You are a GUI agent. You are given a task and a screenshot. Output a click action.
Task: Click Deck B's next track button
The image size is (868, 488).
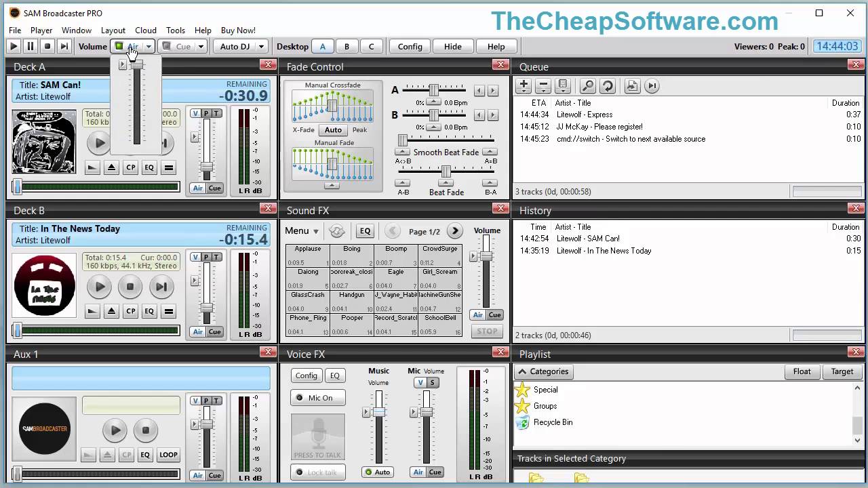pyautogui.click(x=161, y=287)
